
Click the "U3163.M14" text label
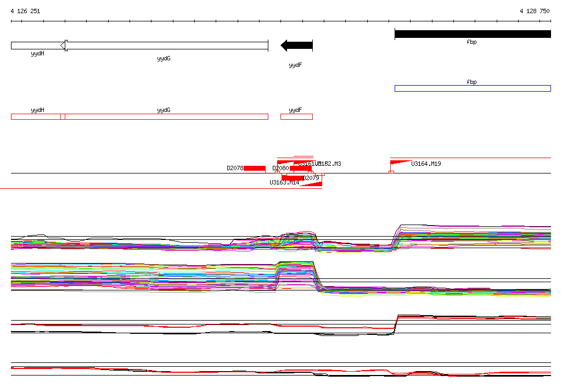click(x=285, y=183)
